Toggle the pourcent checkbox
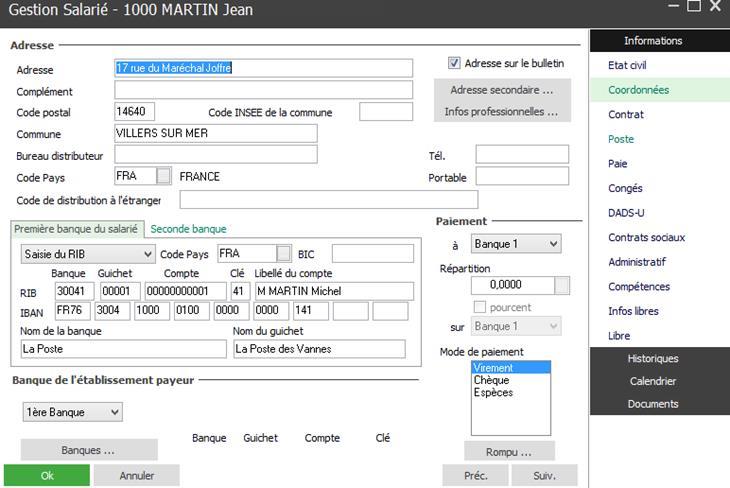730x488 pixels. click(480, 307)
